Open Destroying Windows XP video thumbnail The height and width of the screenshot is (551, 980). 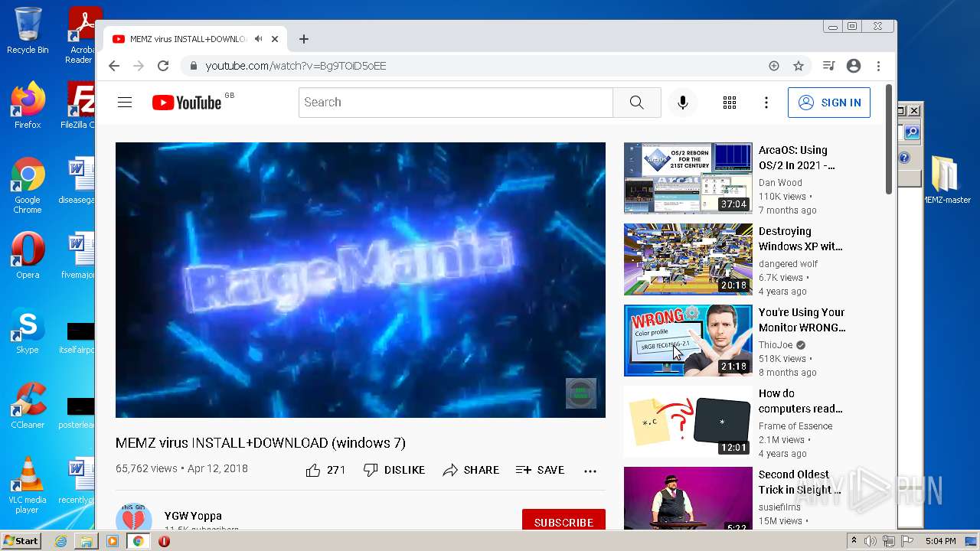click(x=688, y=259)
